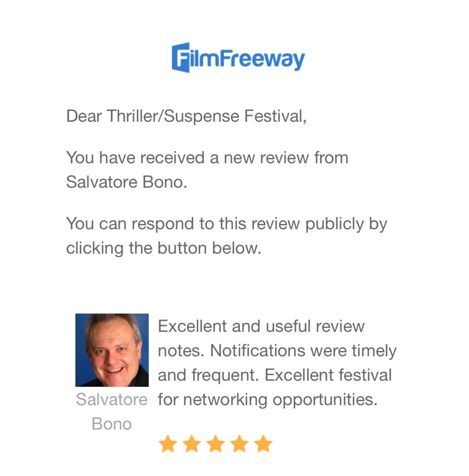Viewport: 469px width, 476px height.
Task: Click 'and frequent. Excellent festival' review line
Action: tap(275, 375)
